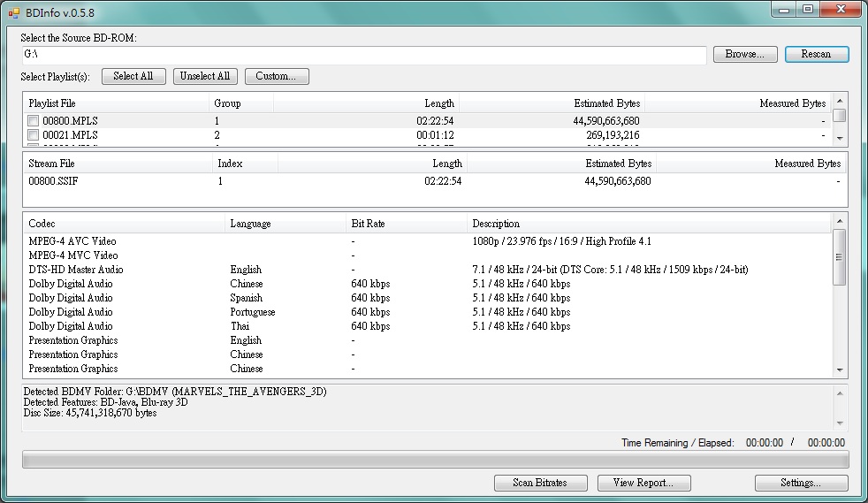This screenshot has width=868, height=503.
Task: Click the Index column header
Action: coord(245,164)
